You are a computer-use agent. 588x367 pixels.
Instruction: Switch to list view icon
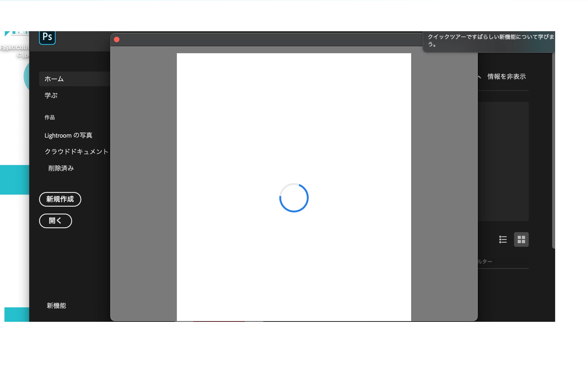pyautogui.click(x=503, y=239)
